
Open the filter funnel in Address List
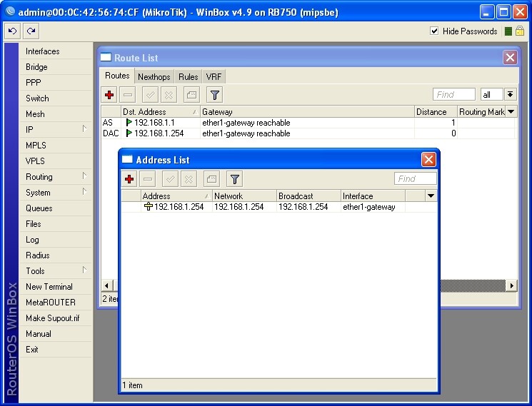(x=234, y=179)
